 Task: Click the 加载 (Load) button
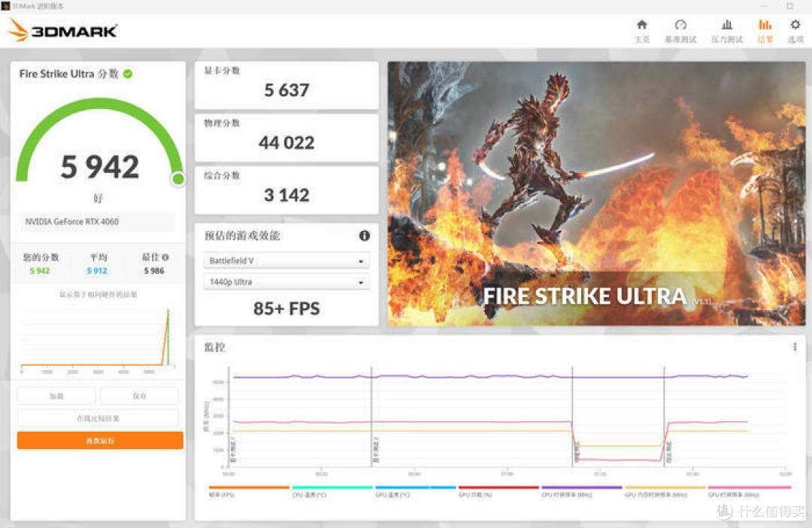tap(56, 396)
